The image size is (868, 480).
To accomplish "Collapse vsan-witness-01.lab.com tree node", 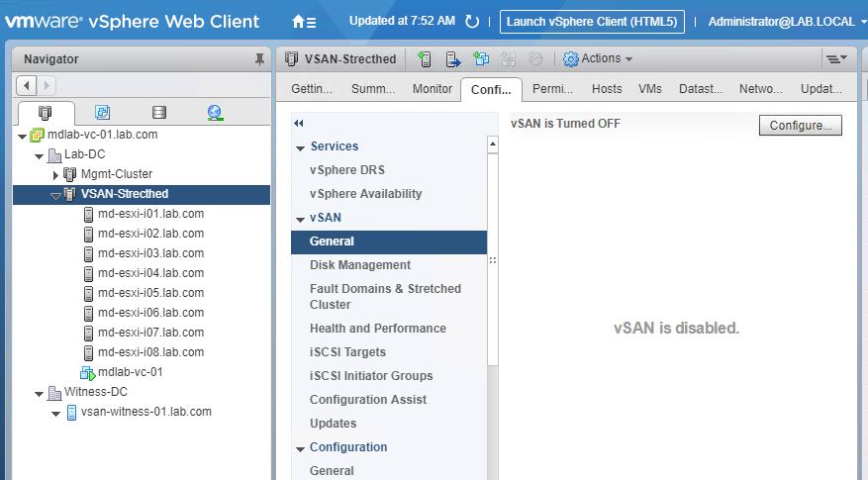I will click(x=55, y=414).
